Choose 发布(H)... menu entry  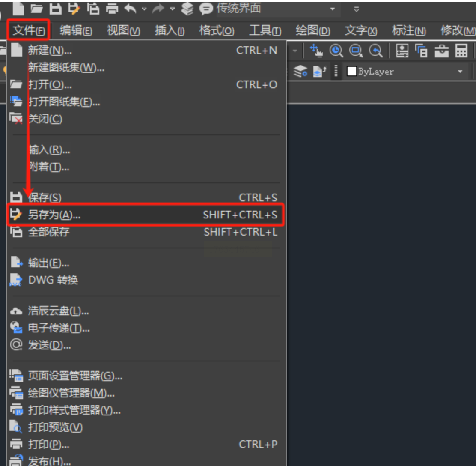click(146, 460)
